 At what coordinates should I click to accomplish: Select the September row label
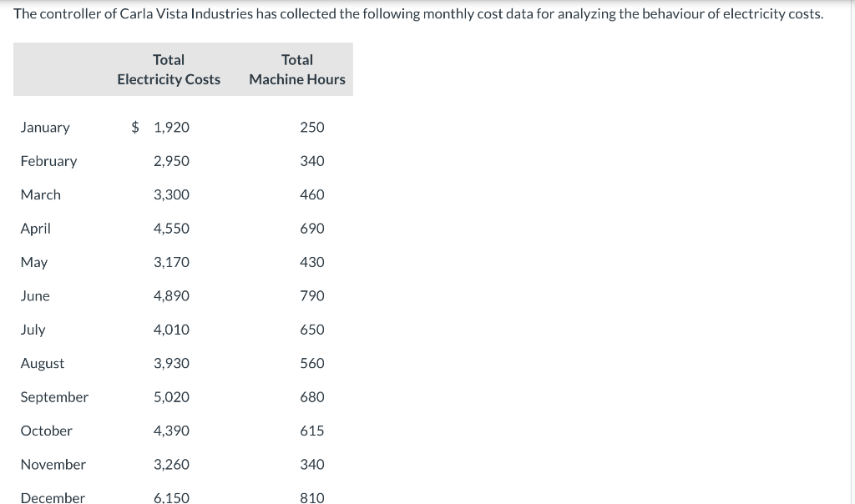[x=54, y=397]
